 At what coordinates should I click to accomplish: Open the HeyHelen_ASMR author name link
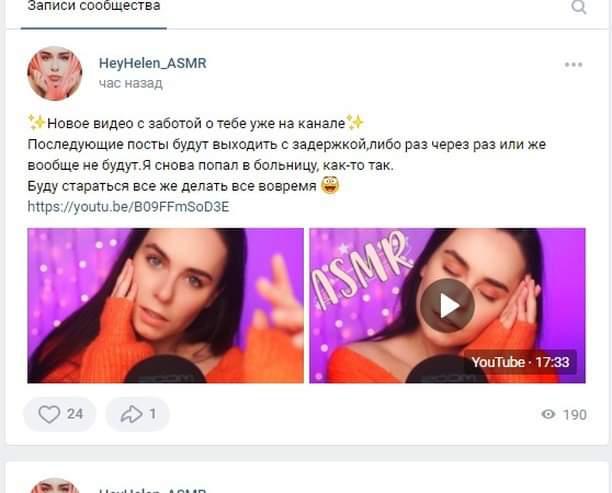tap(153, 63)
